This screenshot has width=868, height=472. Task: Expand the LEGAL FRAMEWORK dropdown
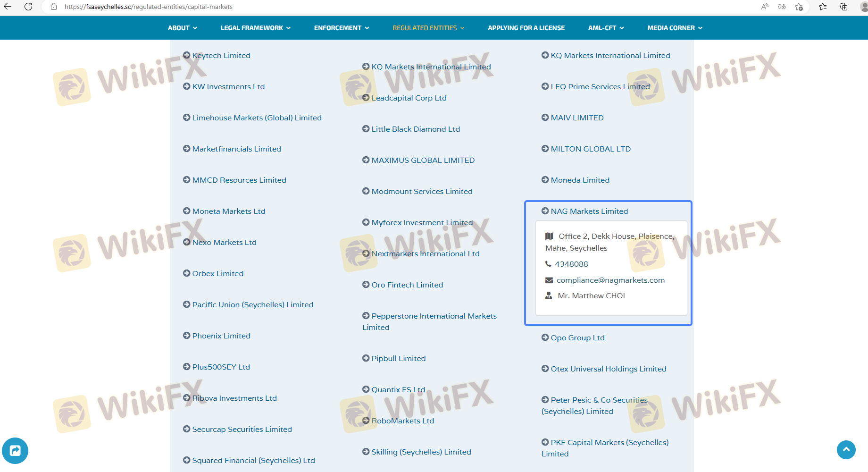(x=255, y=28)
